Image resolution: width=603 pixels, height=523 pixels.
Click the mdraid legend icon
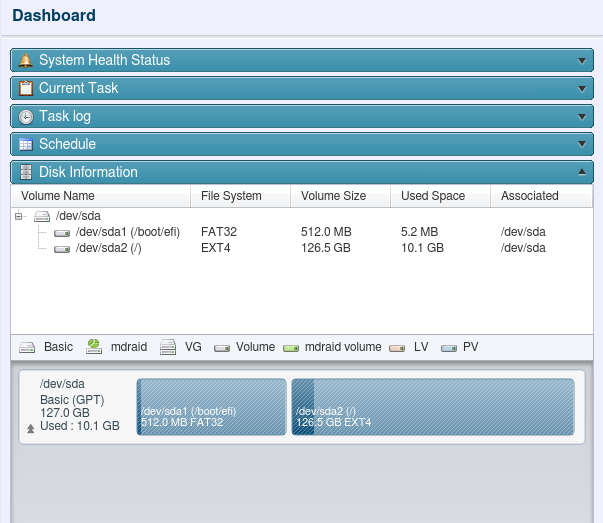click(x=94, y=347)
